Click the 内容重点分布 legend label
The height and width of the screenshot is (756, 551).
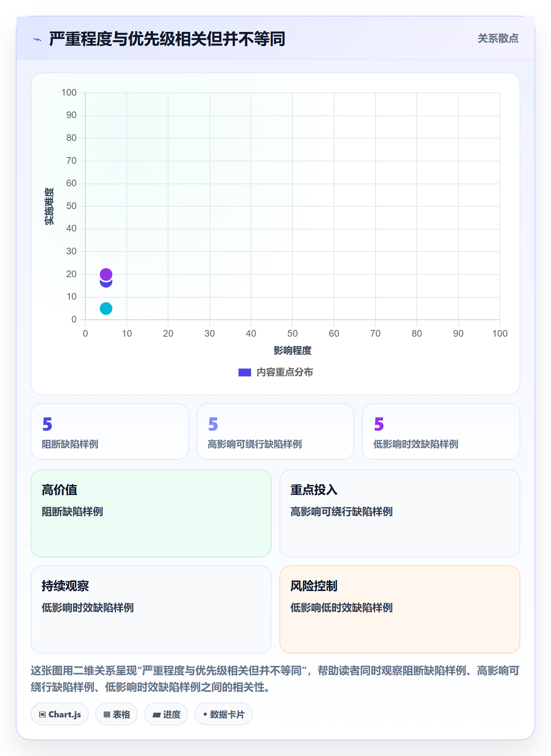tap(285, 372)
